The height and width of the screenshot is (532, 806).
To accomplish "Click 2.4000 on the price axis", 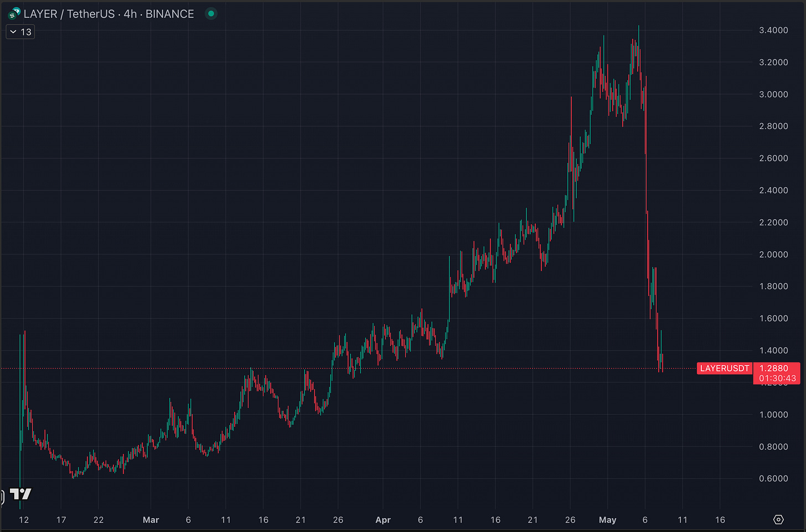I will click(x=773, y=190).
